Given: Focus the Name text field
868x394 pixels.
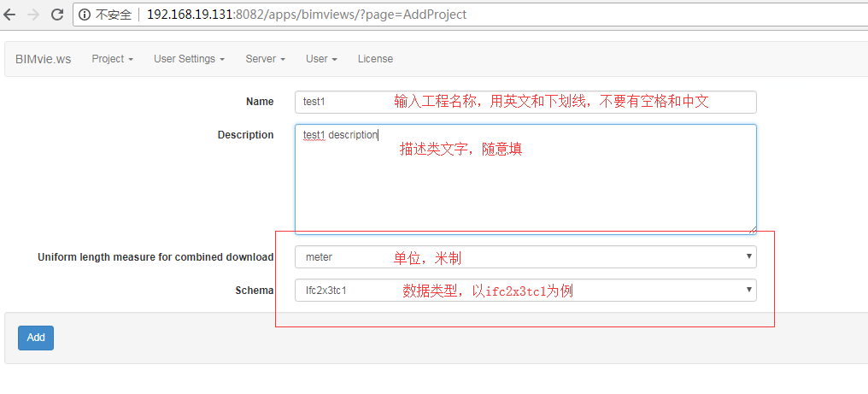Looking at the screenshot, I should (x=525, y=102).
